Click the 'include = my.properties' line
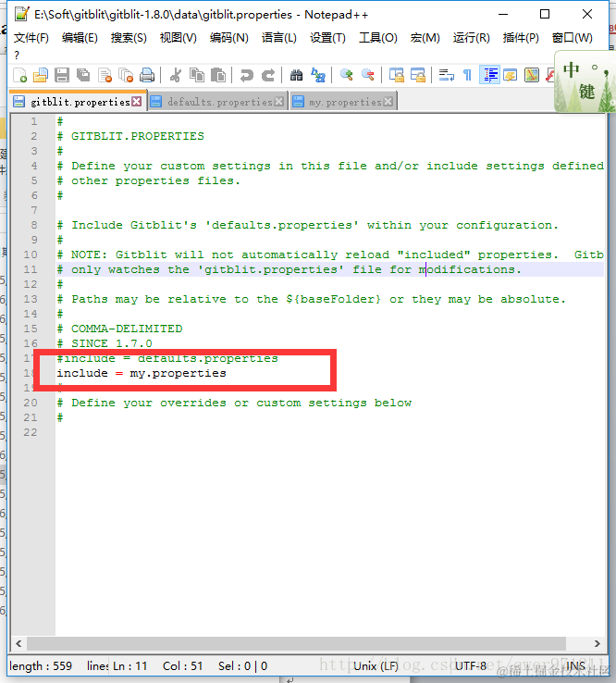 pos(142,373)
